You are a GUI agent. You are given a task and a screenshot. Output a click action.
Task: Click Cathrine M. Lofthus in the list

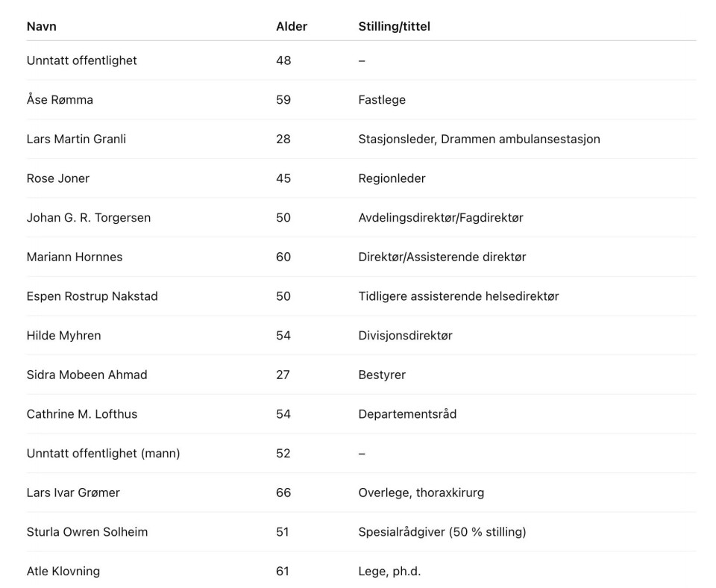(82, 414)
